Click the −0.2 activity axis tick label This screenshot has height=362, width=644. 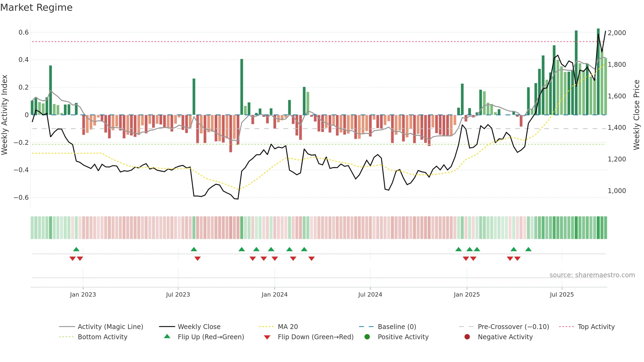tap(21, 142)
